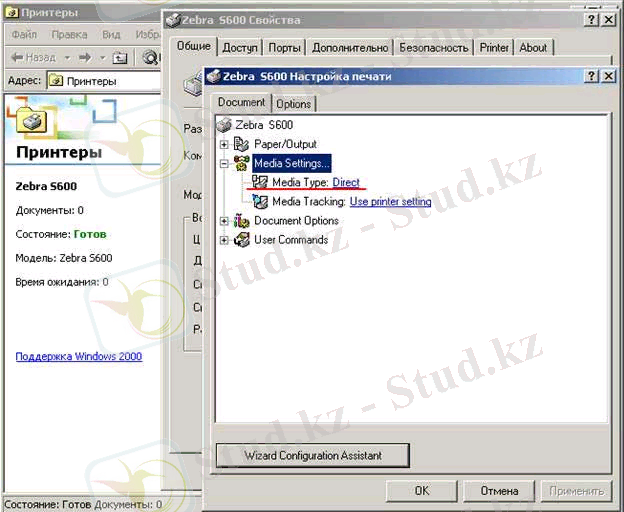Collapse the Media Settings node
The height and width of the screenshot is (512, 624).
[x=224, y=163]
